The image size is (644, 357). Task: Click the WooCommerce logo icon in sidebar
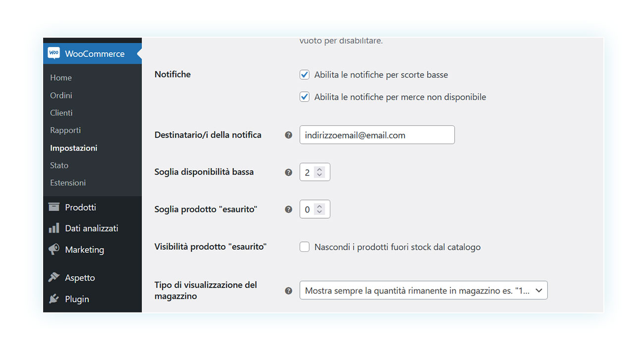[x=54, y=53]
